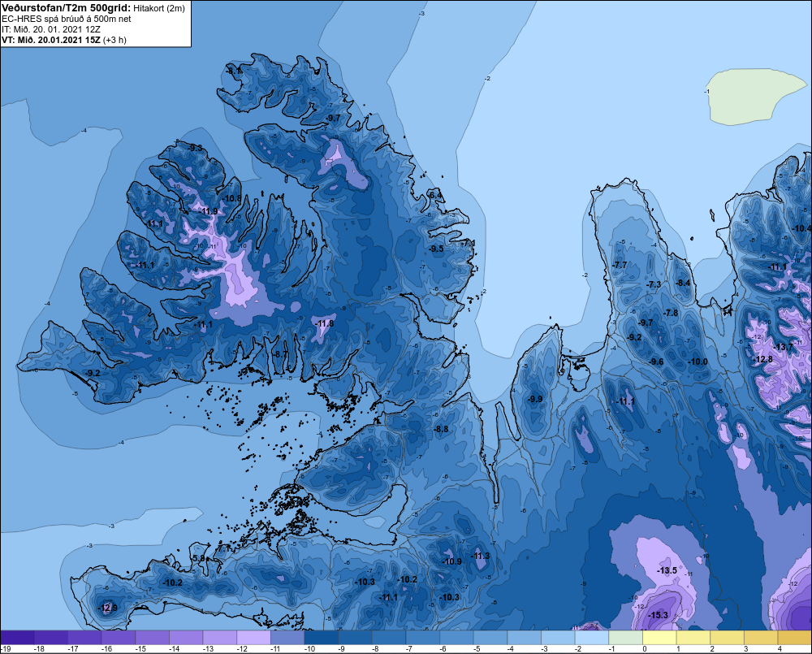Image resolution: width=812 pixels, height=654 pixels.
Task: Select the legend swatch between -13 and -12
Action: coord(220,637)
